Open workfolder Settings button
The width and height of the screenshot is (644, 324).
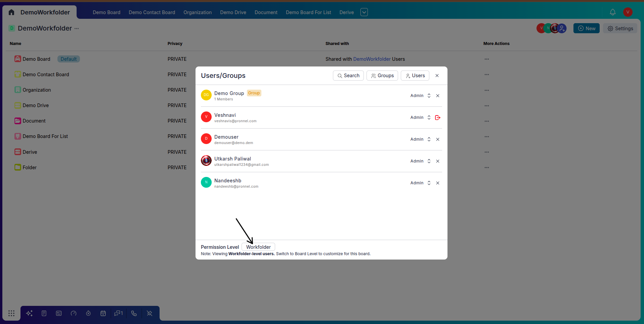620,29
